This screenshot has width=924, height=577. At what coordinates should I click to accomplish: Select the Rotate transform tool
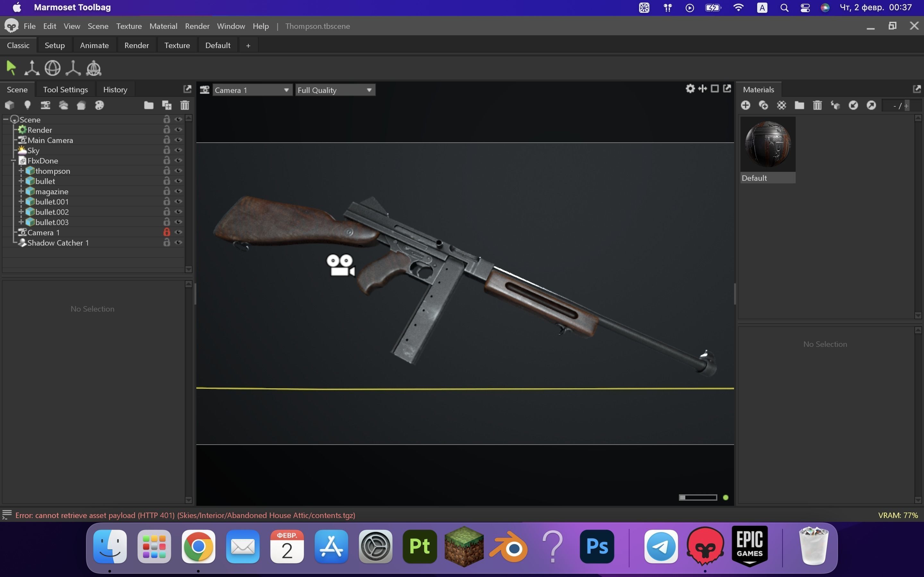pos(52,68)
